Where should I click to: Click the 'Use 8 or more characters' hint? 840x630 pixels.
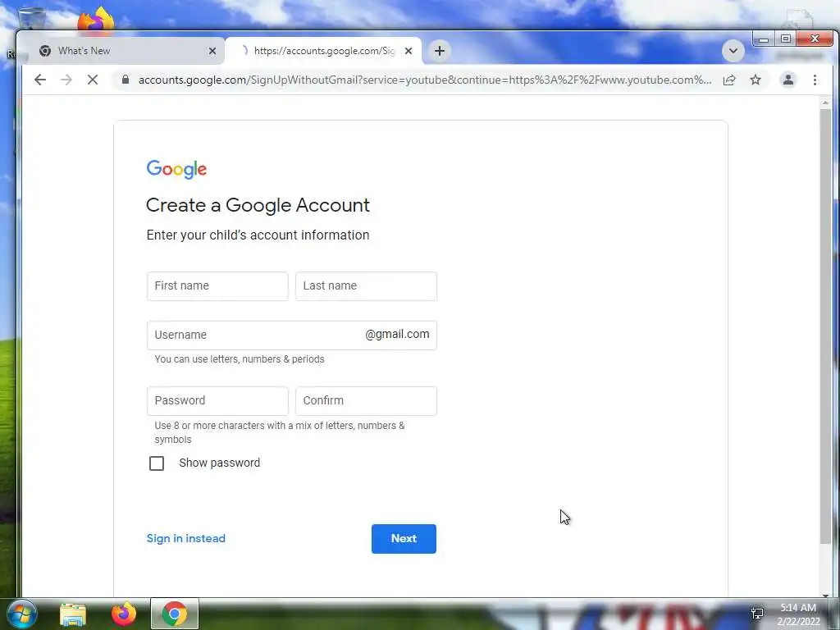click(279, 432)
